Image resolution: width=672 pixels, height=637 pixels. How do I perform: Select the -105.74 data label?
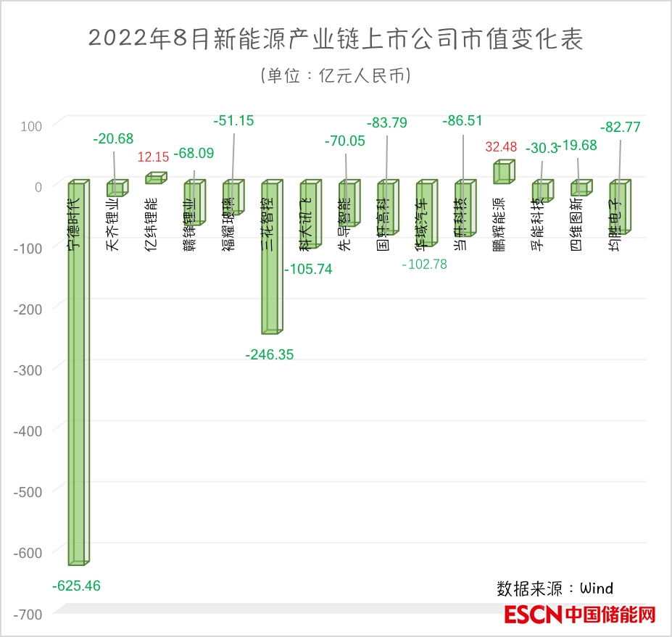pyautogui.click(x=308, y=269)
